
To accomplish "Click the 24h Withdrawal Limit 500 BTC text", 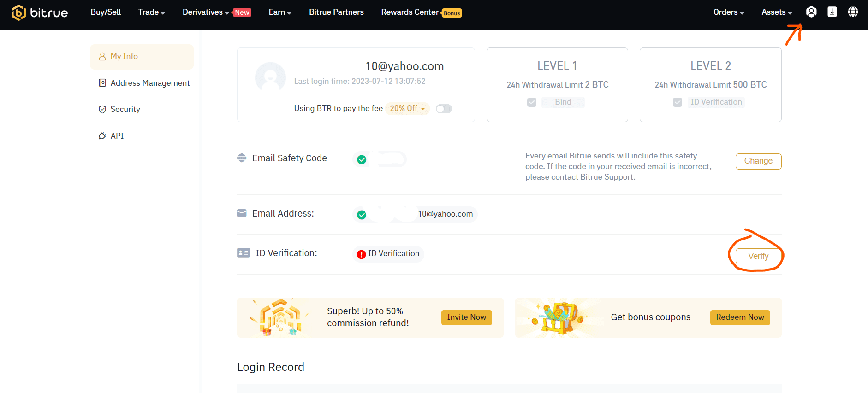I will (710, 85).
